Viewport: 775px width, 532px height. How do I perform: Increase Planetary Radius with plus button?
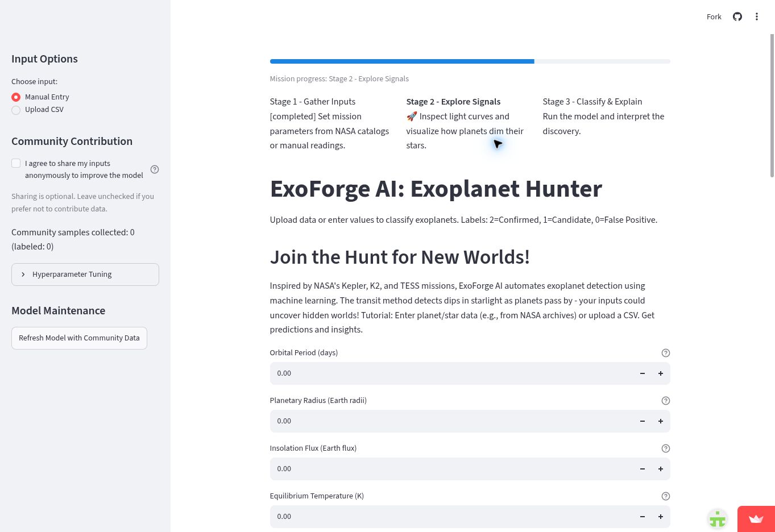click(x=661, y=421)
